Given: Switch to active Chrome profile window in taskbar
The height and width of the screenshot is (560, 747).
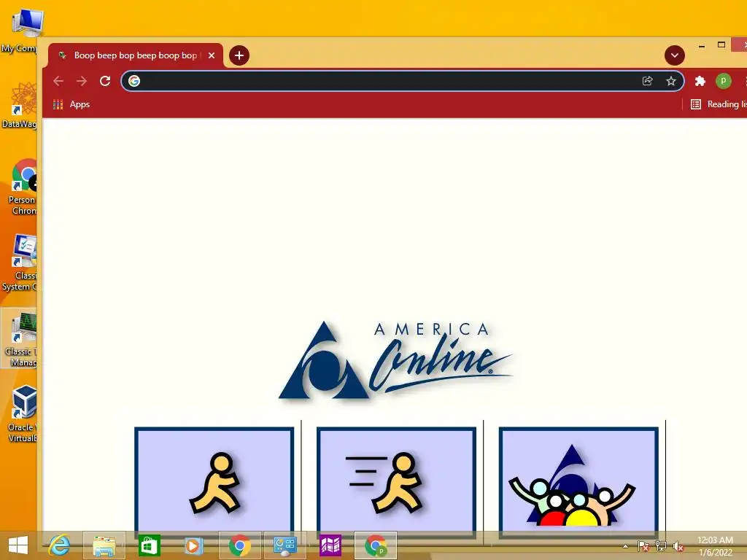Looking at the screenshot, I should [x=376, y=545].
